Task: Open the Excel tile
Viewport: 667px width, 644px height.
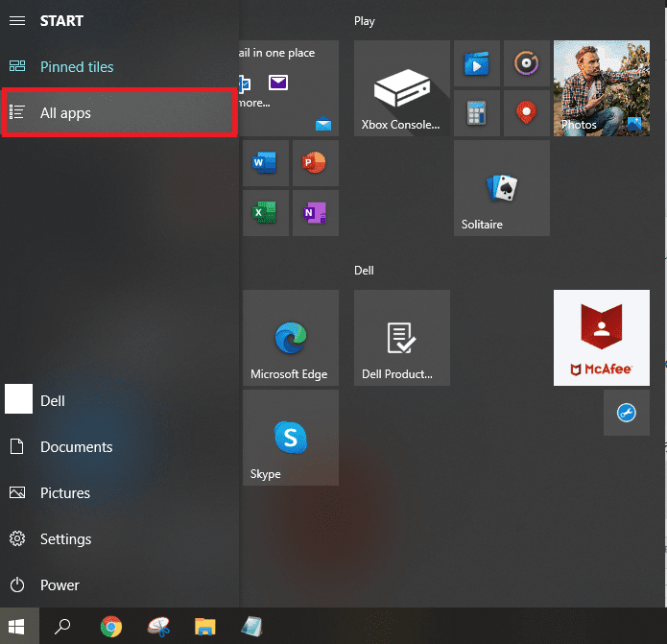Action: pyautogui.click(x=266, y=213)
